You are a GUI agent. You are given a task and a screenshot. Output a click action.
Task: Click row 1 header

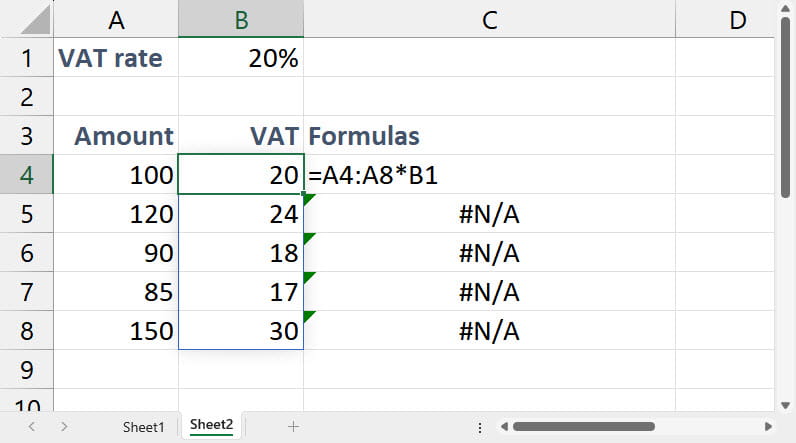pos(27,59)
